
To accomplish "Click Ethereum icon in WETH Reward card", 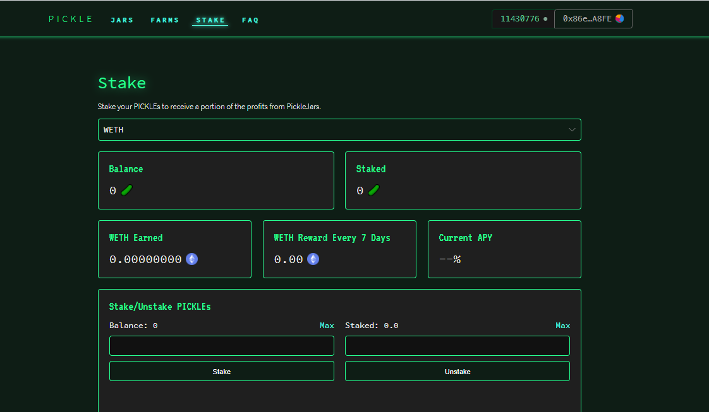I will pos(313,259).
